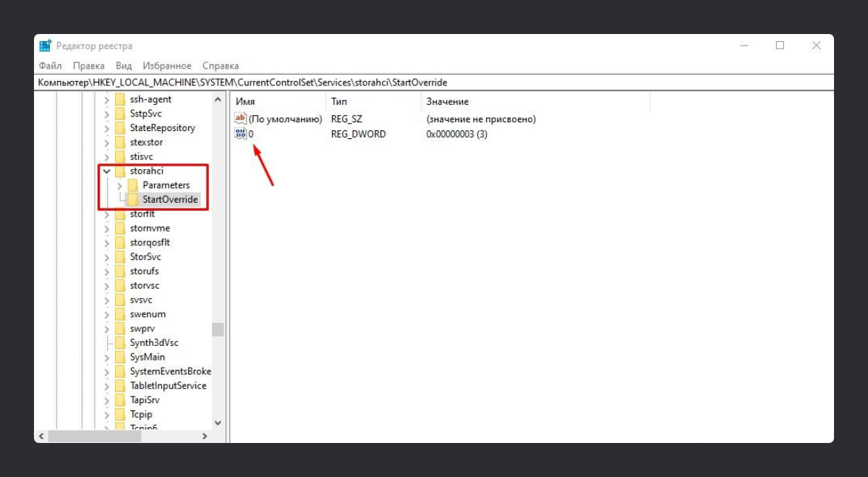
Task: Expand the ssh-agent key
Action: point(107,99)
